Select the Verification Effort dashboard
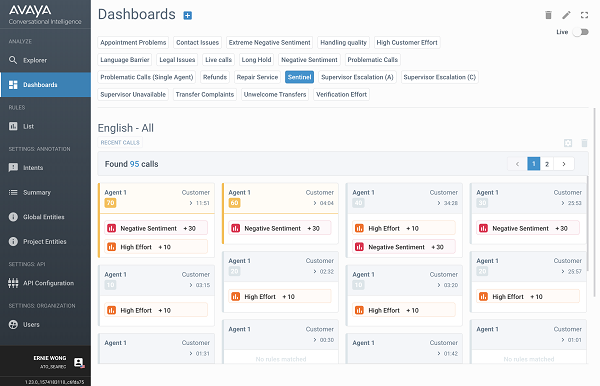 tap(341, 94)
